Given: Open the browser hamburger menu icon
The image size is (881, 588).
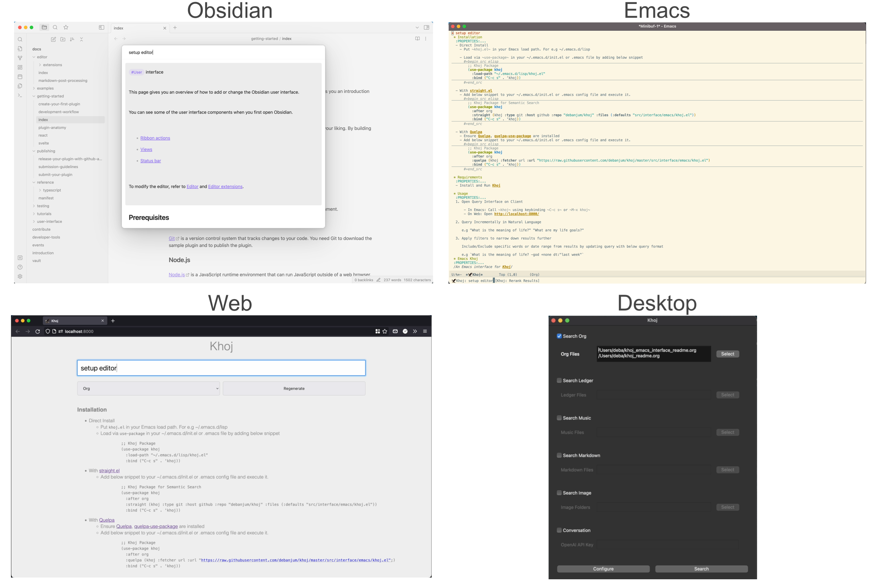Looking at the screenshot, I should tap(425, 331).
